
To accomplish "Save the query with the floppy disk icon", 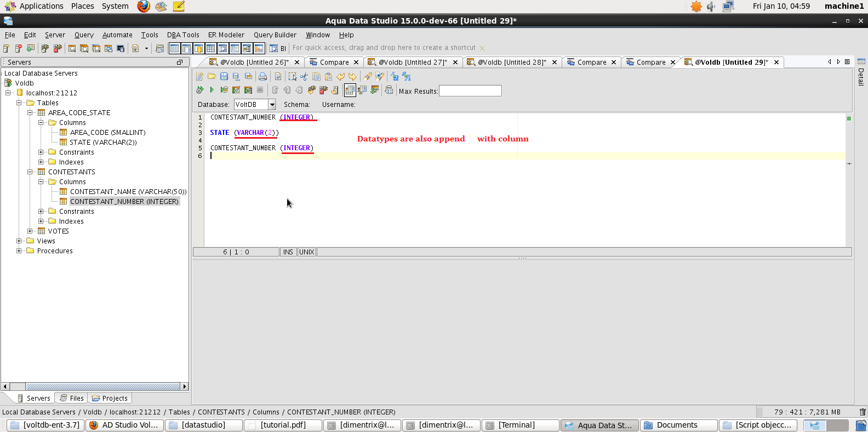I will click(224, 77).
